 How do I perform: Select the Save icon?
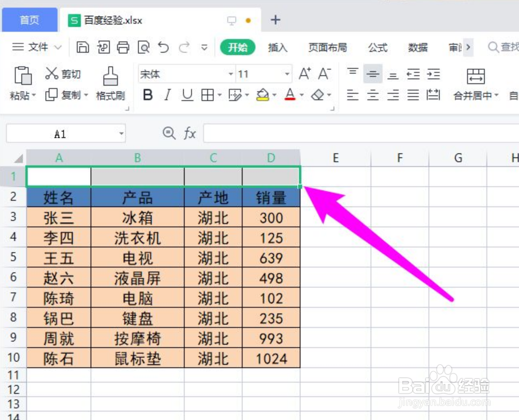83,47
